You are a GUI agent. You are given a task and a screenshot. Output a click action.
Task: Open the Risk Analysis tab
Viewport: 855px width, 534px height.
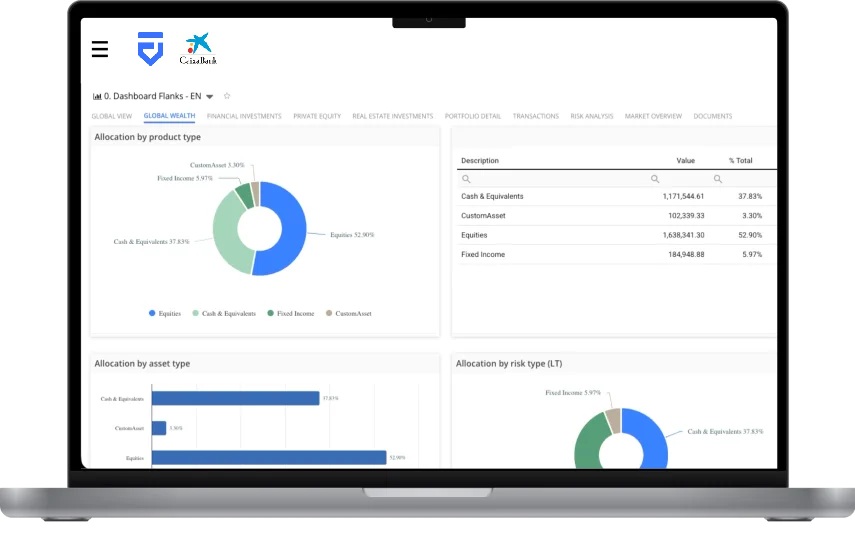click(x=591, y=116)
